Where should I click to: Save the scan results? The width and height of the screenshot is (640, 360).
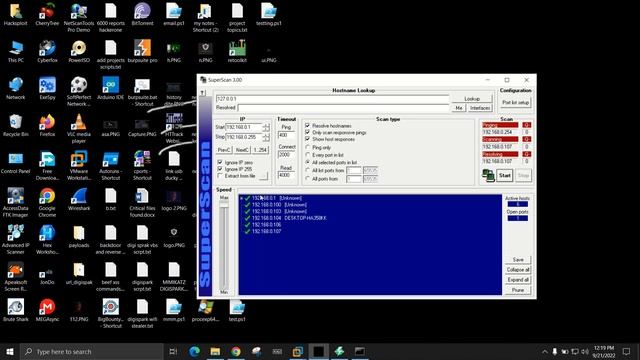pos(518,260)
